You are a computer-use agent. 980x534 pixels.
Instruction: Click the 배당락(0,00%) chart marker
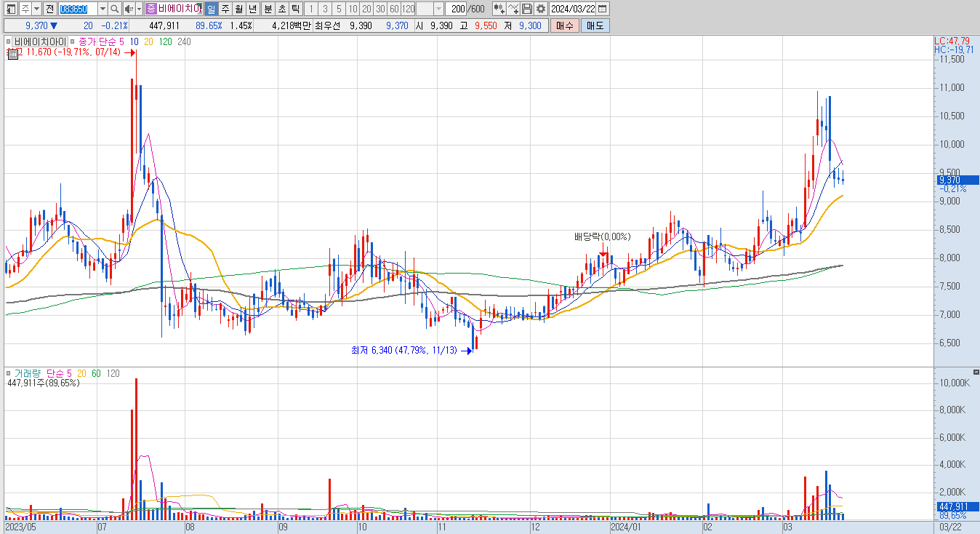point(603,236)
